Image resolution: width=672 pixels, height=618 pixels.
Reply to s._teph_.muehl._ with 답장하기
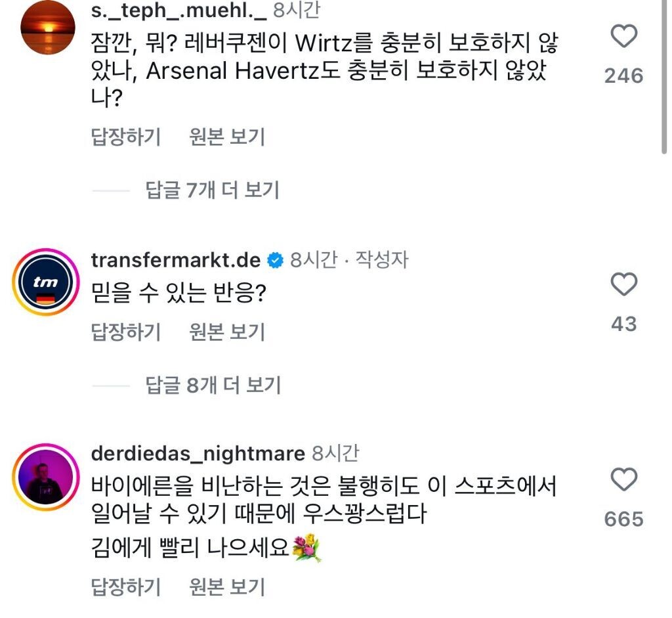click(x=126, y=137)
